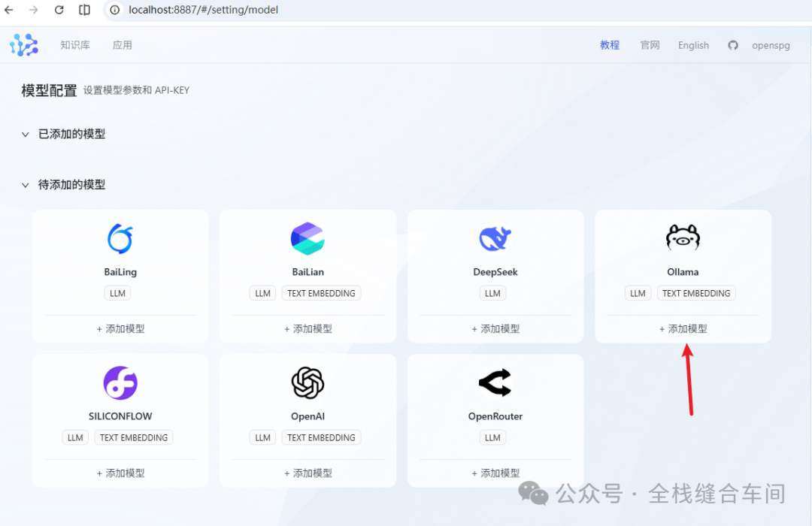This screenshot has width=812, height=526.
Task: Reload the page with refresh icon
Action: click(59, 10)
